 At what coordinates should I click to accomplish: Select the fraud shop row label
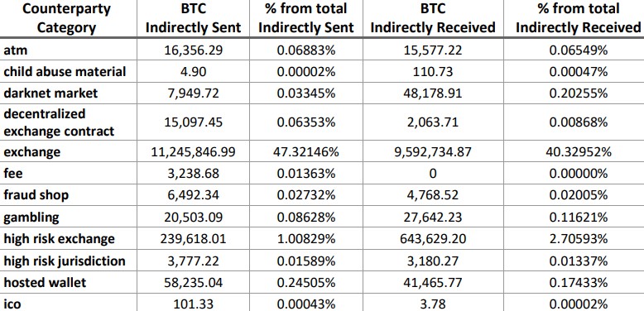[36, 195]
